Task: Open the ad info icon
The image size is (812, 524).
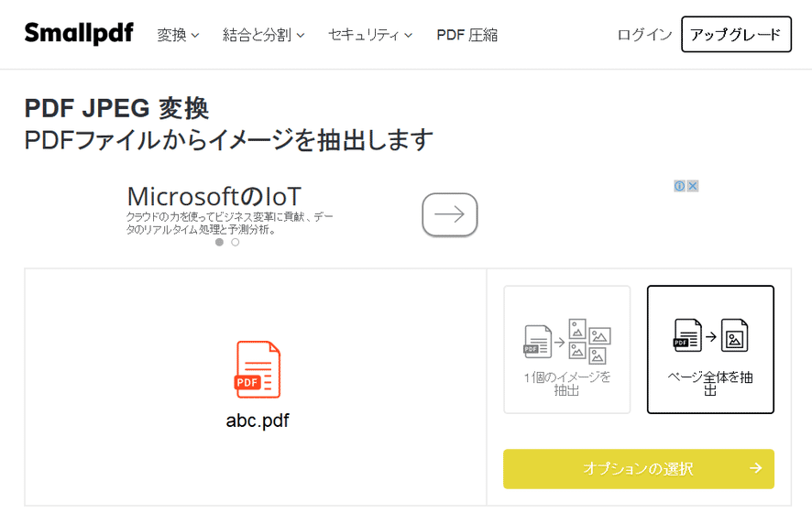Action: [x=679, y=186]
